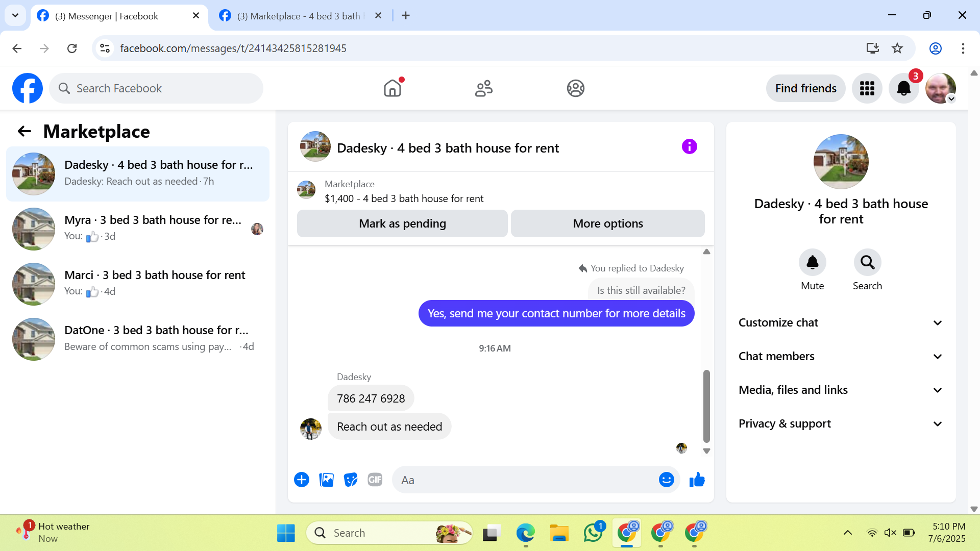Show hidden system tray icons
The width and height of the screenshot is (980, 551).
pos(847,533)
